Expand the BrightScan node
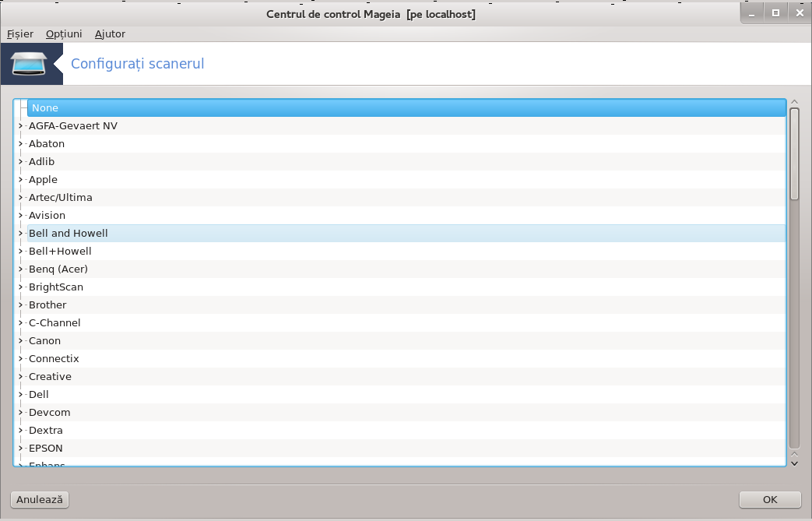 (20, 287)
